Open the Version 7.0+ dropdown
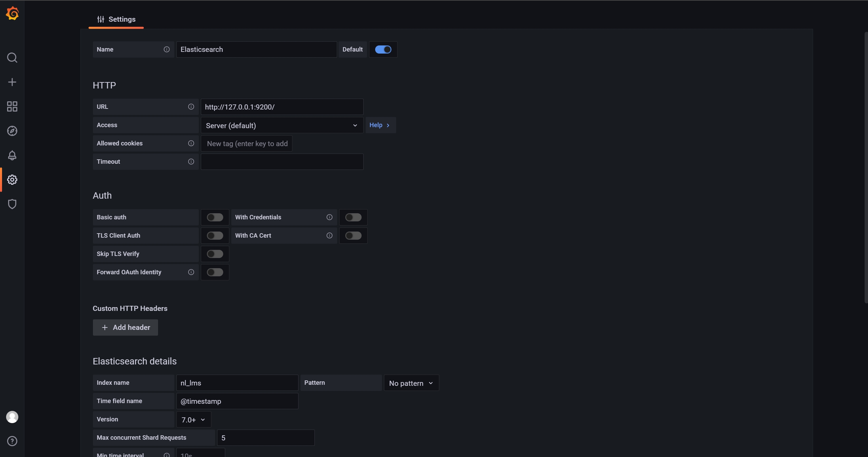Image resolution: width=868 pixels, height=457 pixels. 193,419
